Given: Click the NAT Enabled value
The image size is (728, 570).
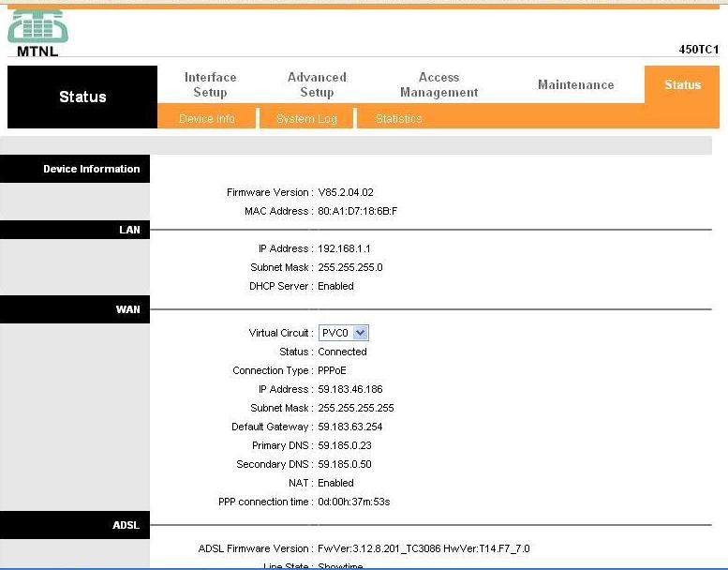Looking at the screenshot, I should (335, 483).
